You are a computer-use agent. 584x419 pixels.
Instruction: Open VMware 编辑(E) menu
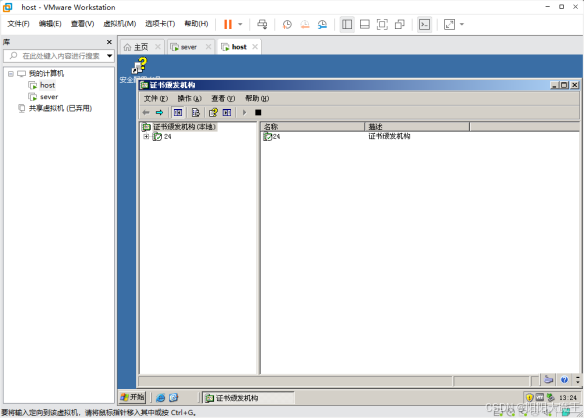pyautogui.click(x=50, y=24)
